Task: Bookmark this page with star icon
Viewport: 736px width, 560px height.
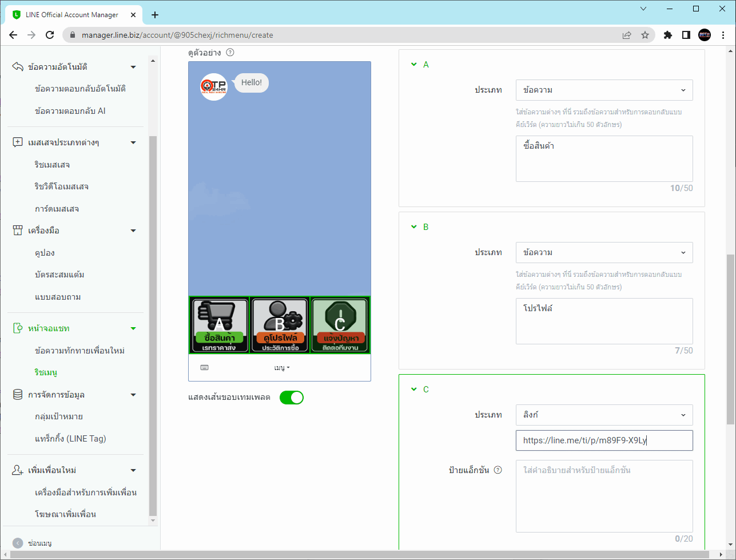Action: pyautogui.click(x=645, y=35)
